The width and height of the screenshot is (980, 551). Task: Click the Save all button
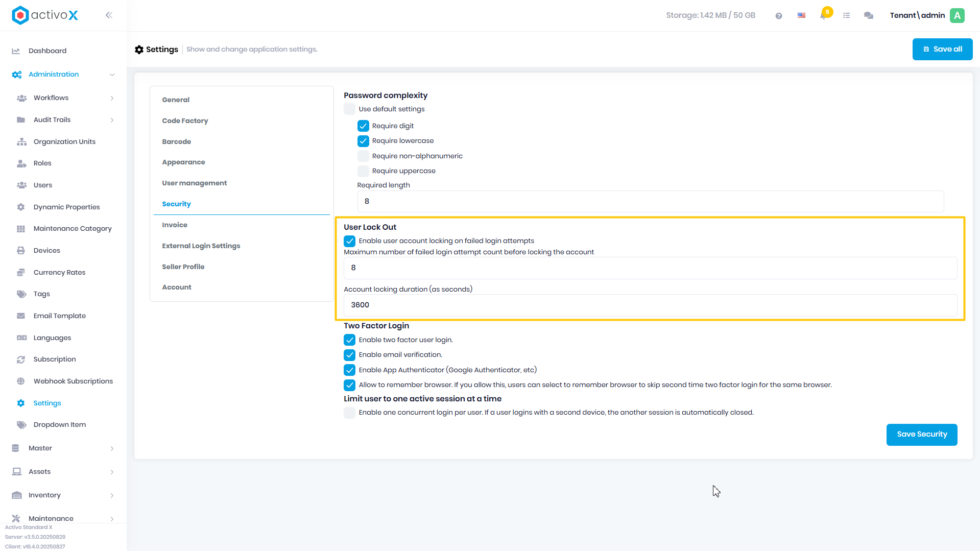942,50
